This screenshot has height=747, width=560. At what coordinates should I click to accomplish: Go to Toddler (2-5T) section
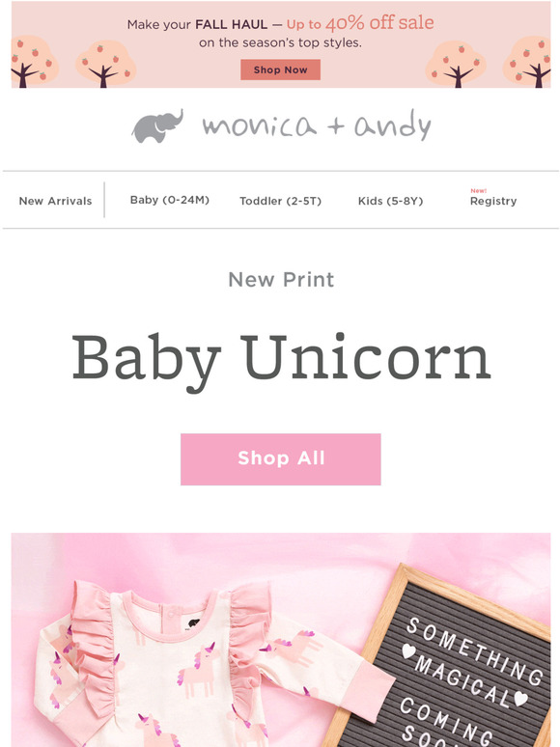[x=280, y=201]
